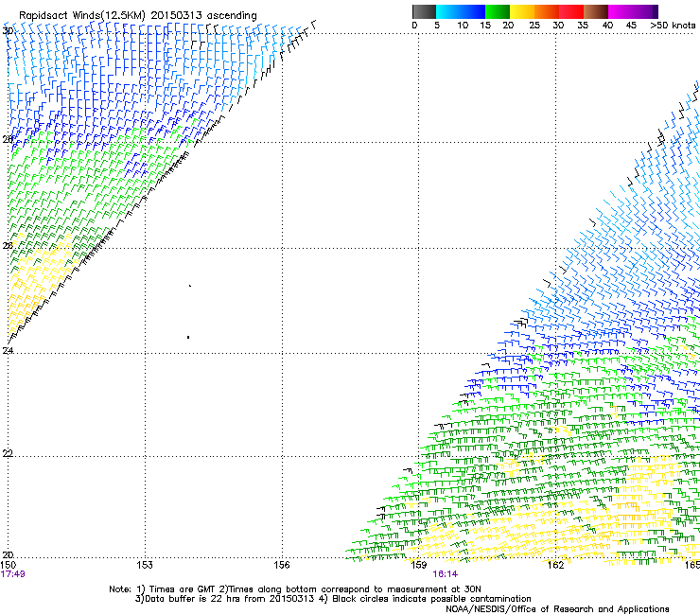Click the latitude label 20
Screen dimensions: 700x615
8,554
